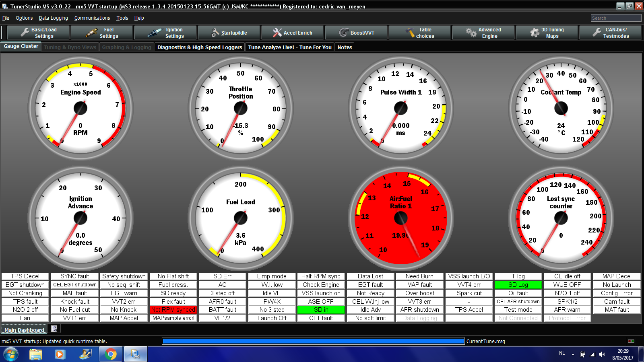Open Accel Enrich tools menu
This screenshot has width=644, height=362.
[x=293, y=33]
